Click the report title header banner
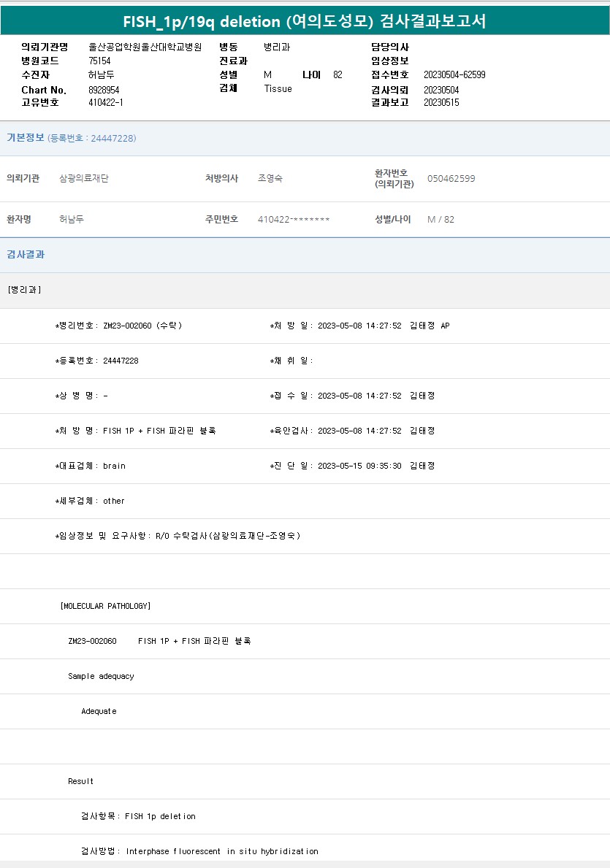This screenshot has width=610, height=868. pyautogui.click(x=305, y=21)
